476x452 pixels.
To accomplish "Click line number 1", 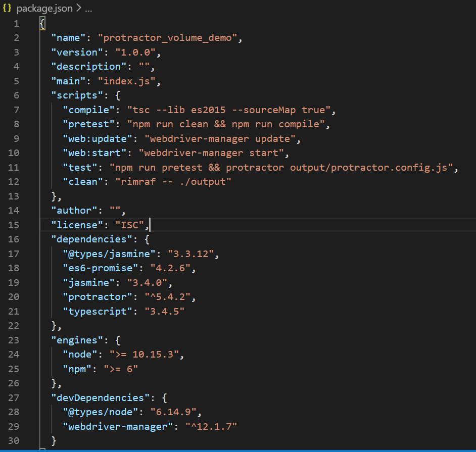I will [x=16, y=23].
